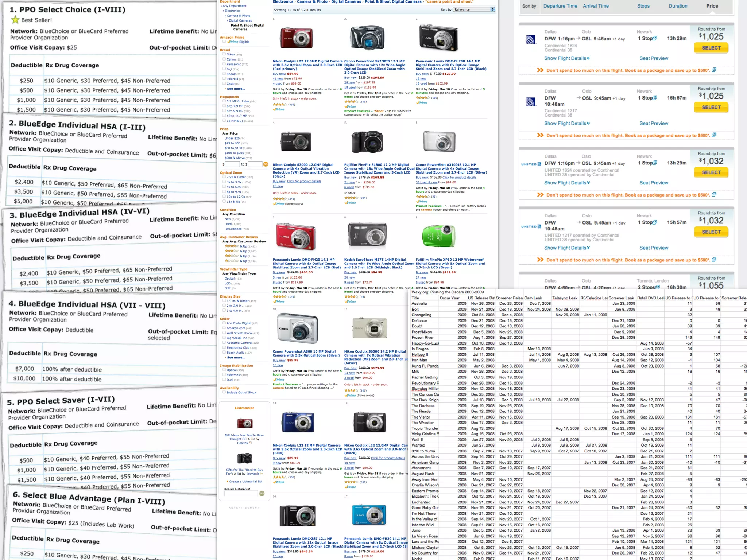Enable 12 MP & Up filter checkbox
This screenshot has height=560, width=747.
click(x=224, y=121)
